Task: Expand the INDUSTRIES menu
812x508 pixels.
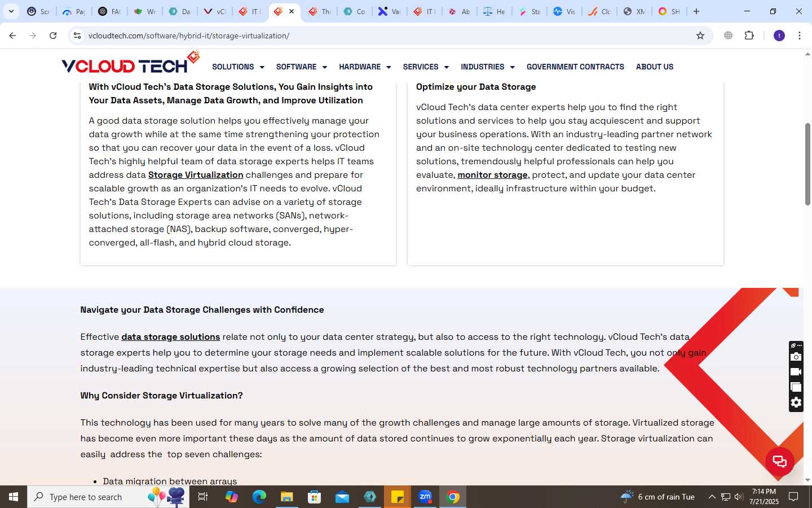Action: tap(488, 67)
